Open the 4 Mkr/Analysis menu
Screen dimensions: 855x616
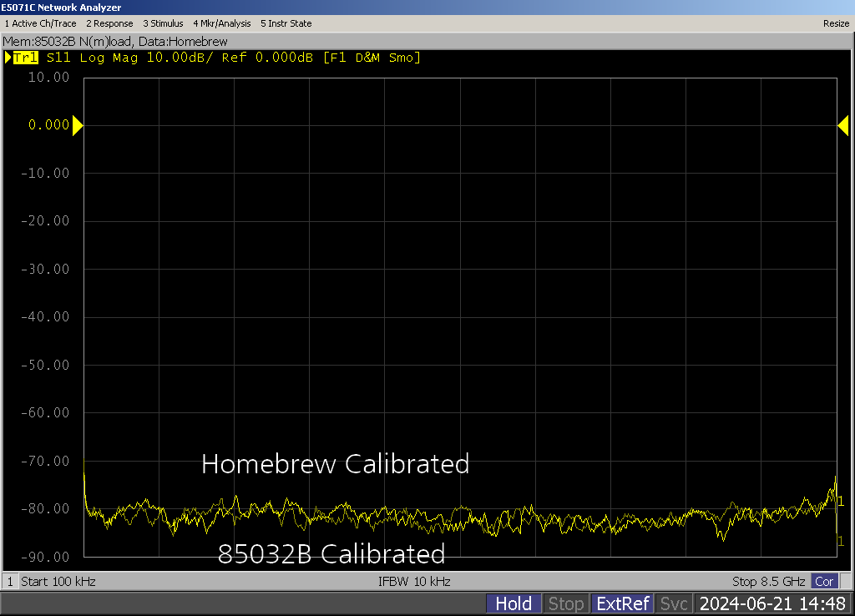[222, 23]
